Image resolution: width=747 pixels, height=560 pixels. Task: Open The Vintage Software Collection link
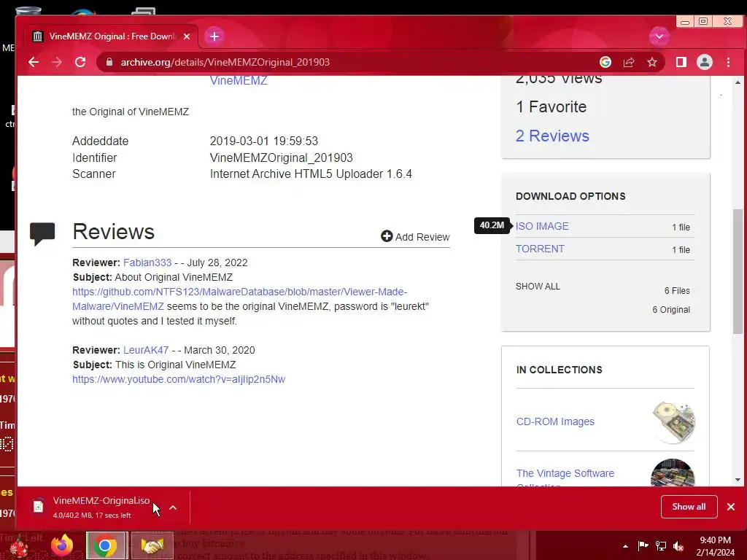[565, 477]
